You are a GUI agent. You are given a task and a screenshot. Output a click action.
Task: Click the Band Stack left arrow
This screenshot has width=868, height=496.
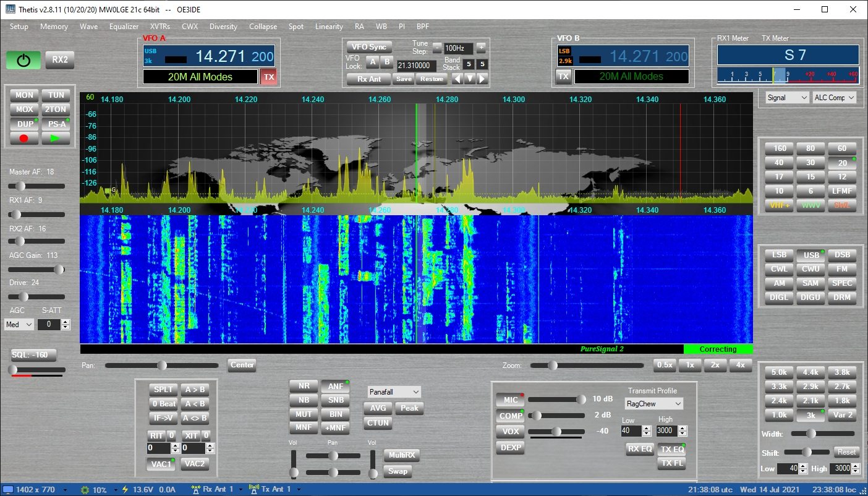tap(456, 79)
